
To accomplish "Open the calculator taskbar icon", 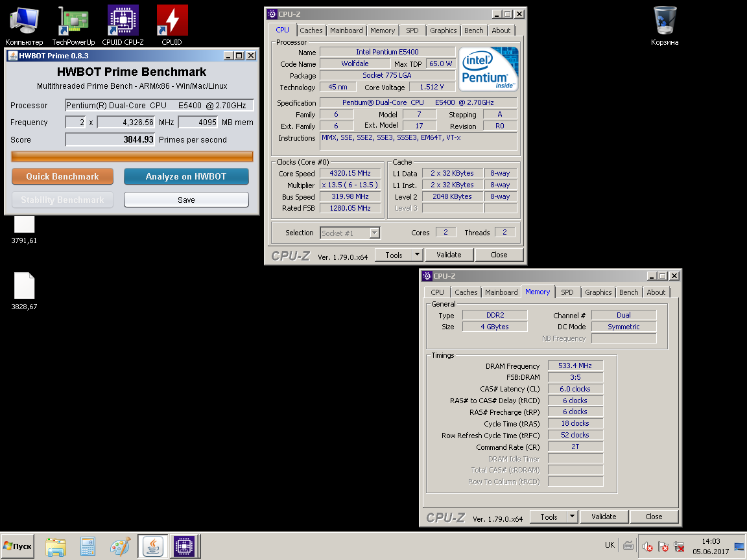I will click(88, 546).
